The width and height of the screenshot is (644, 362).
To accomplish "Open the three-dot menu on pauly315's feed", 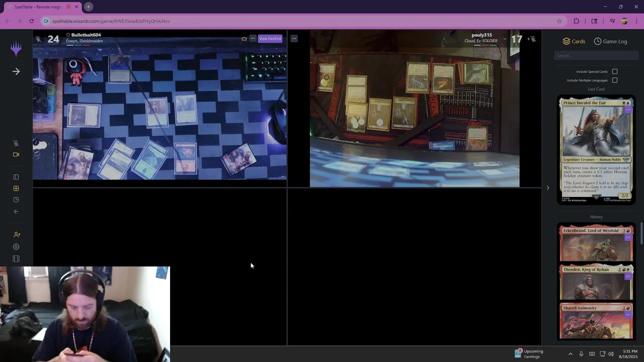I will tap(294, 39).
